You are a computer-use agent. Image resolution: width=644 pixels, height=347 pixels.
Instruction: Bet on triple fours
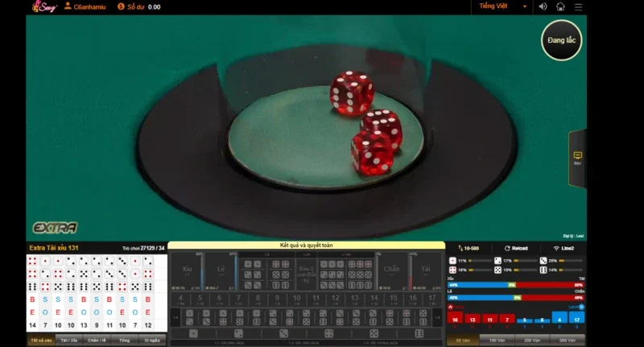361,264
